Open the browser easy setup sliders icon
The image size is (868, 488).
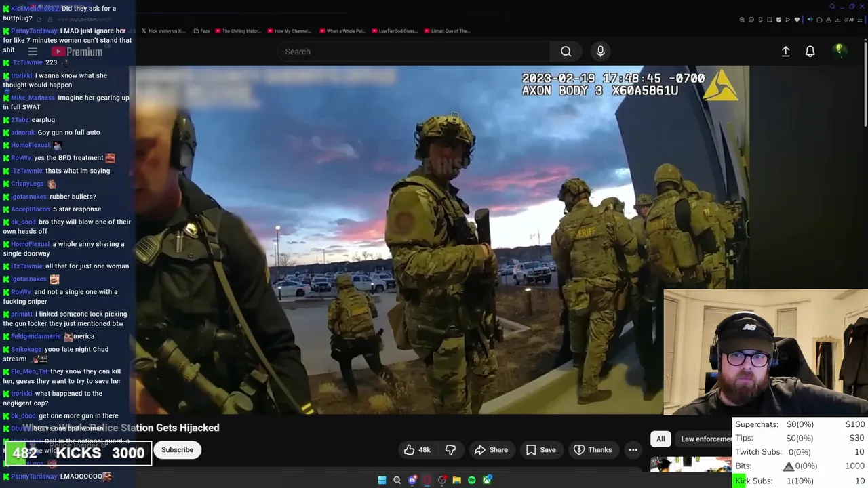coord(860,20)
